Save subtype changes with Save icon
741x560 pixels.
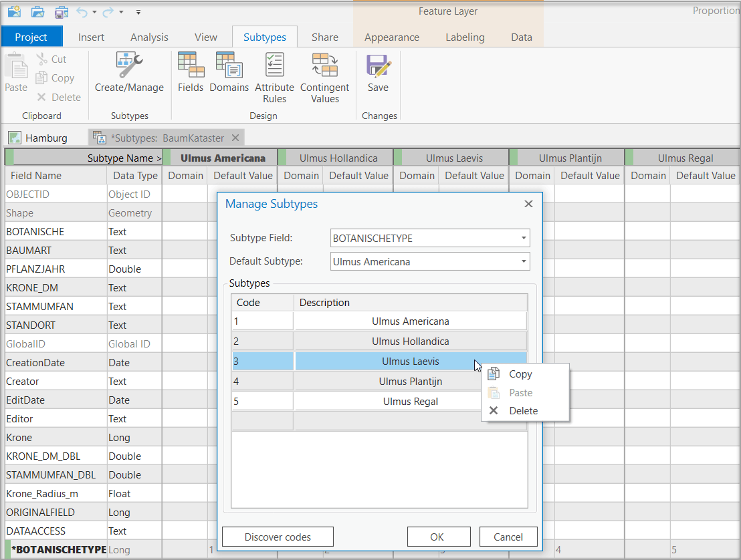[378, 72]
